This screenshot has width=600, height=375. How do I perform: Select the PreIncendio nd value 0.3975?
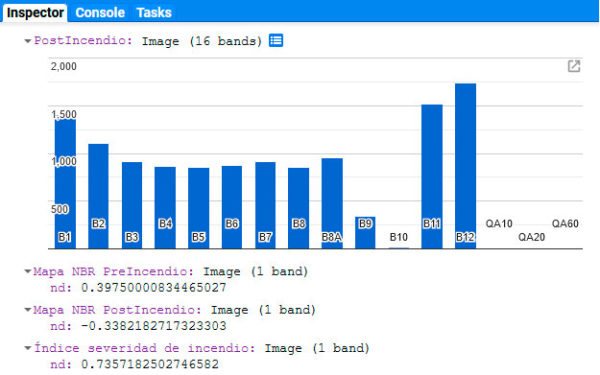coord(154,287)
